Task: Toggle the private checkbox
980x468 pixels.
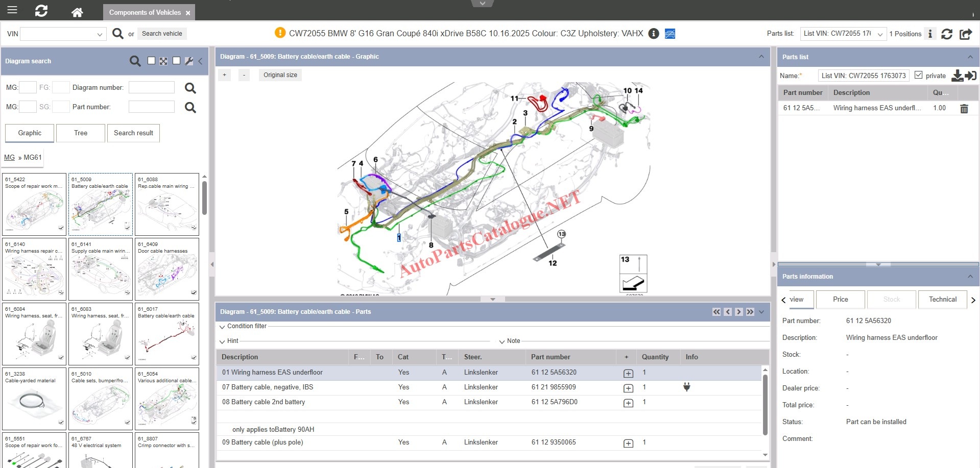Action: 918,75
